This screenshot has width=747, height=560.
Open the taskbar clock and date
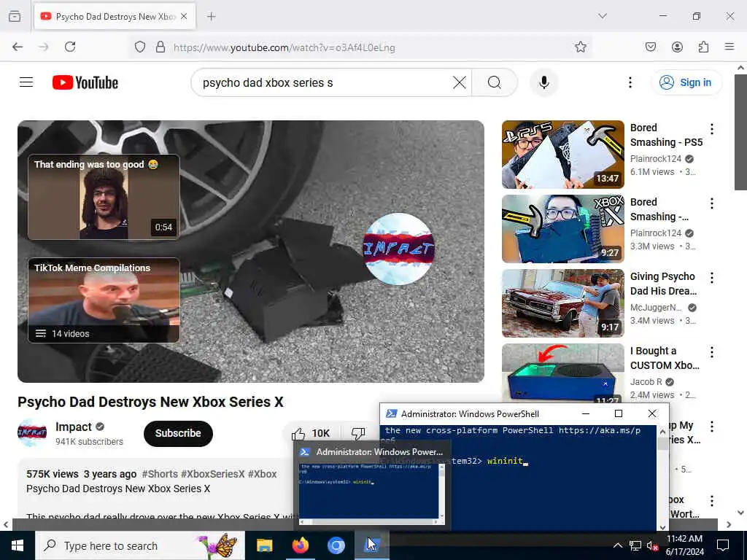684,545
